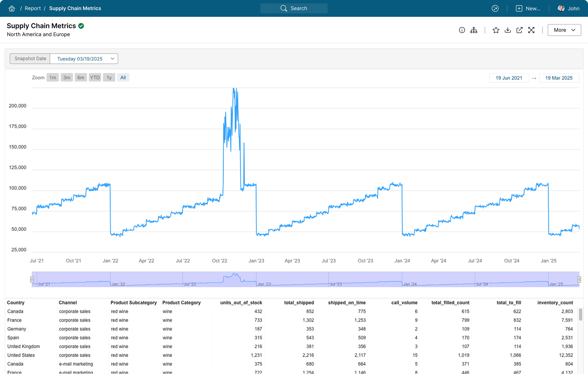Enable the YTD zoom range
Screen dimensions: 588x378
pos(95,77)
